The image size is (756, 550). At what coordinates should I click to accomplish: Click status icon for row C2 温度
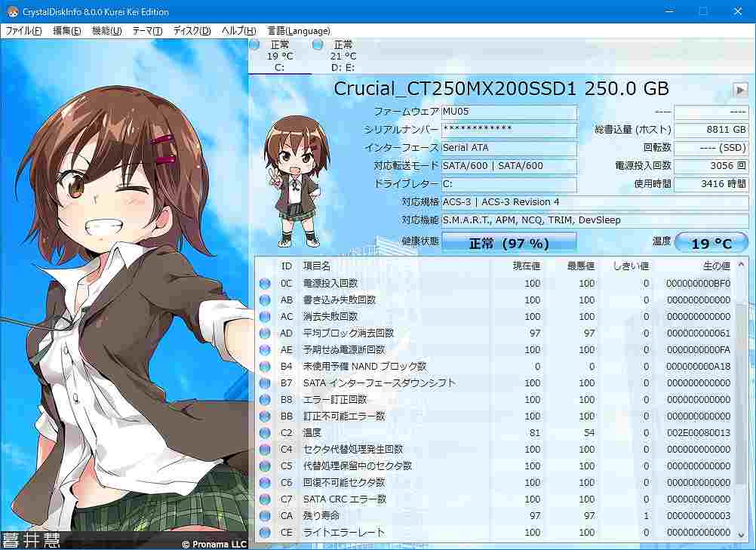(265, 433)
